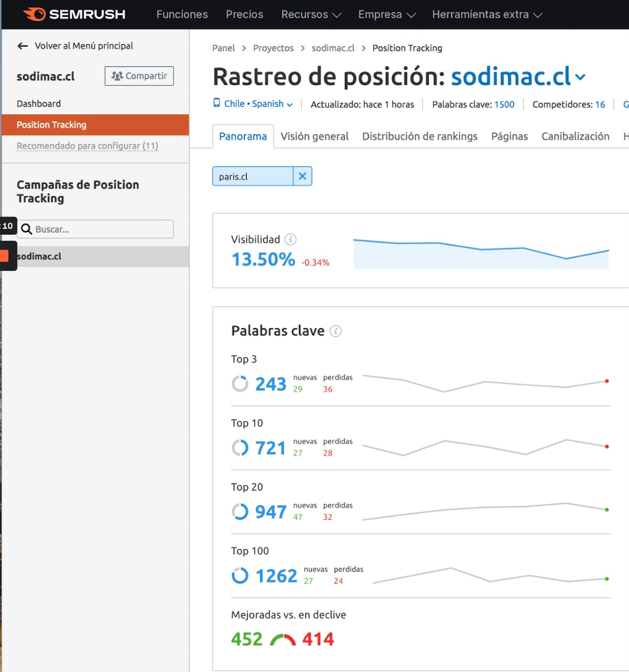
Task: Click the Top 10 progress ring icon
Action: point(240,448)
